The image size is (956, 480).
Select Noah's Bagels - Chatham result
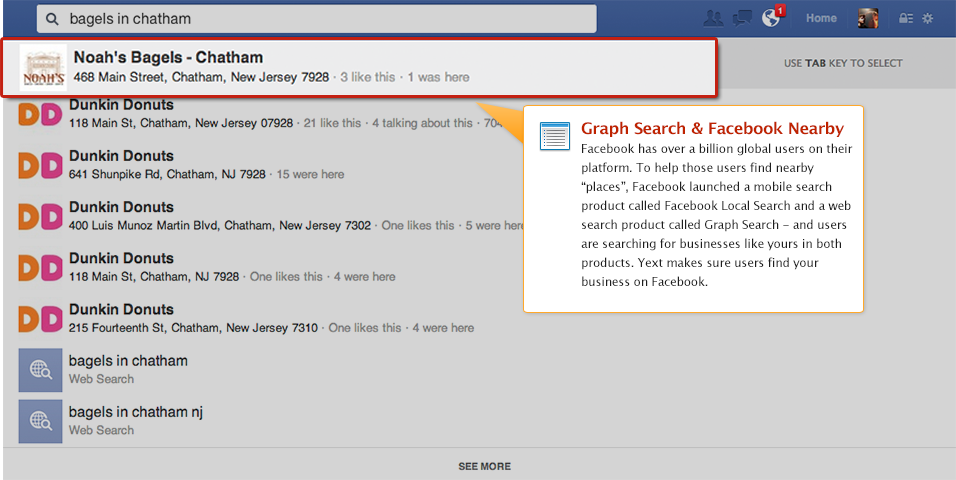pos(358,67)
